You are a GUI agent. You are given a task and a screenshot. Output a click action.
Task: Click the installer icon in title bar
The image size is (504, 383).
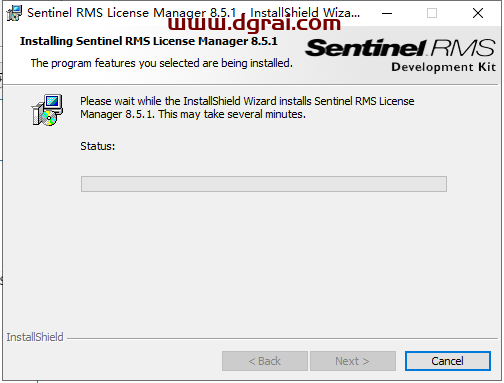click(x=14, y=13)
